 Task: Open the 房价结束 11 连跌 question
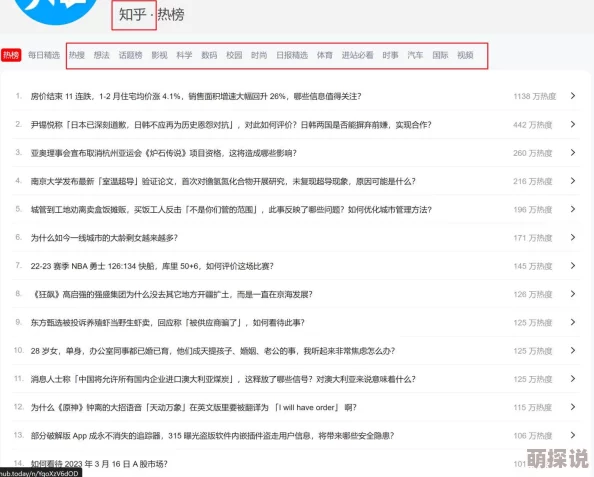click(x=196, y=96)
